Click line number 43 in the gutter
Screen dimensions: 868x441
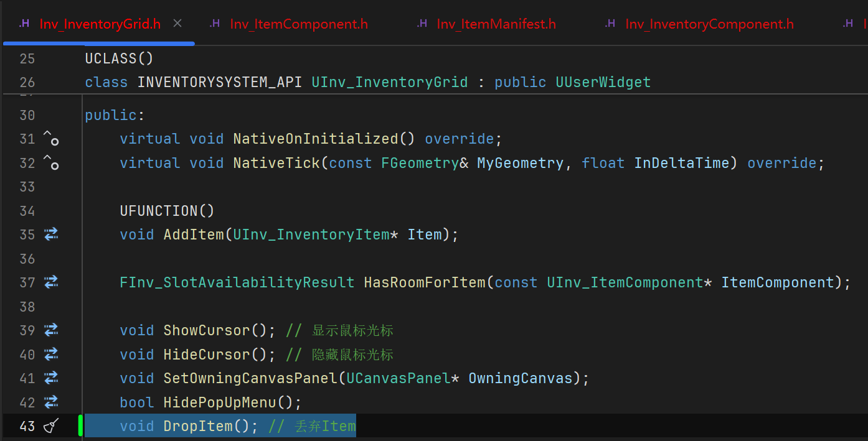pos(27,427)
